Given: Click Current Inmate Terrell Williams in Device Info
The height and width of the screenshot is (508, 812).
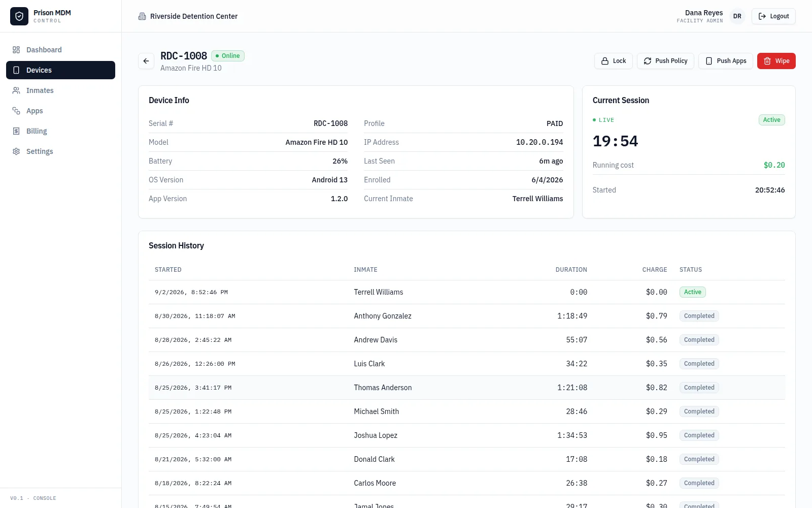Looking at the screenshot, I should [537, 199].
